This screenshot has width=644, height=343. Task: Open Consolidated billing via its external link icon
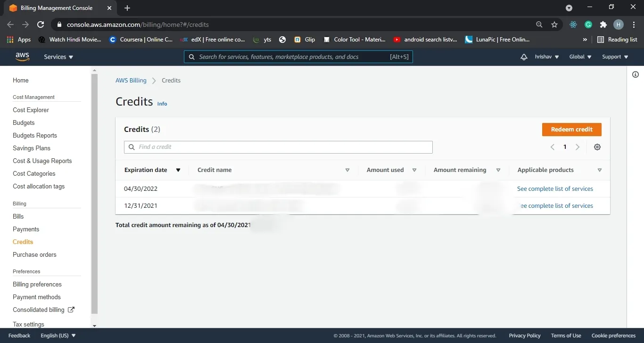click(x=71, y=310)
